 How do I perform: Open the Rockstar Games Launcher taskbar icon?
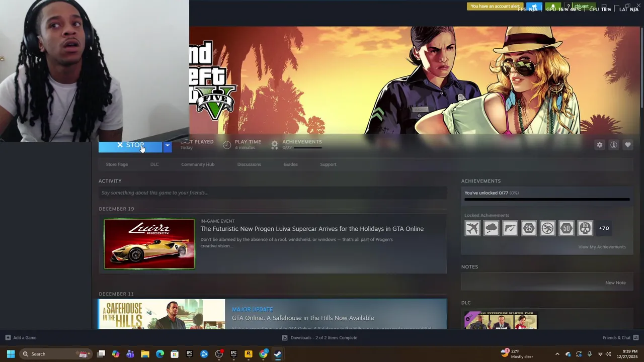point(249,354)
